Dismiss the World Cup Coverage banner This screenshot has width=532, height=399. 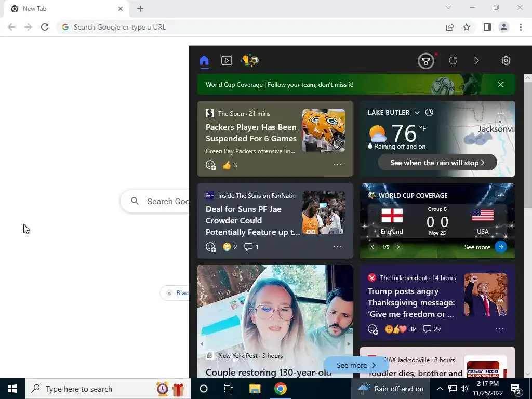pyautogui.click(x=500, y=85)
